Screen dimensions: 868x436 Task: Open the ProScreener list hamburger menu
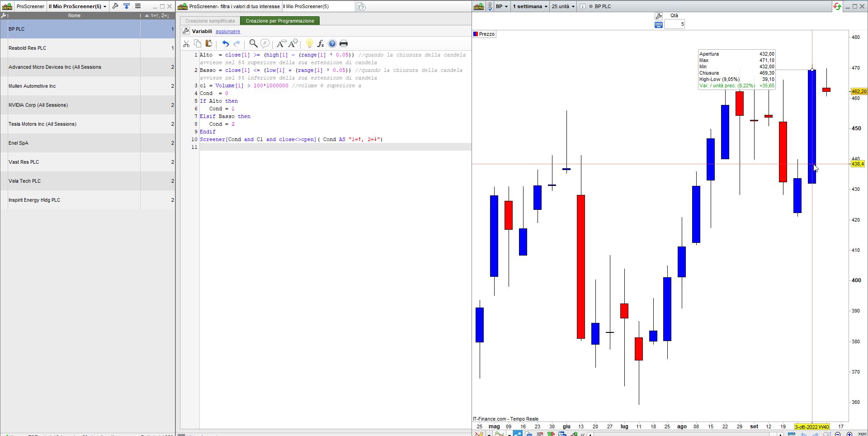point(138,6)
